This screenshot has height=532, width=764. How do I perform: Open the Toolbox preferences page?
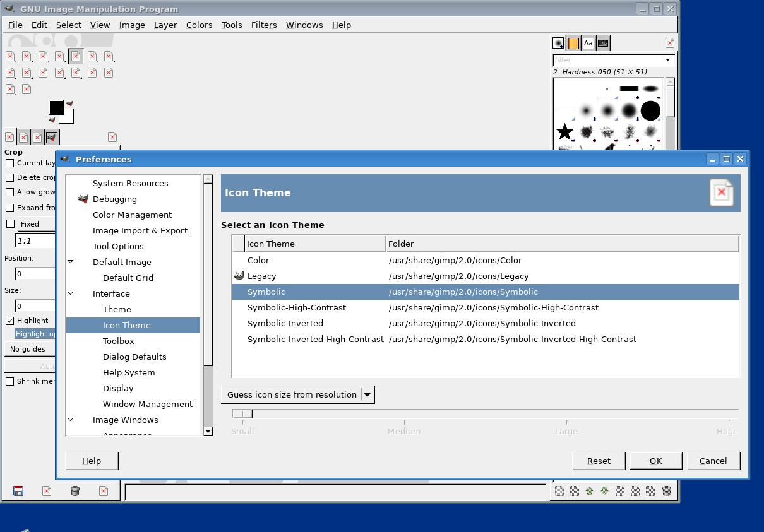coord(119,341)
